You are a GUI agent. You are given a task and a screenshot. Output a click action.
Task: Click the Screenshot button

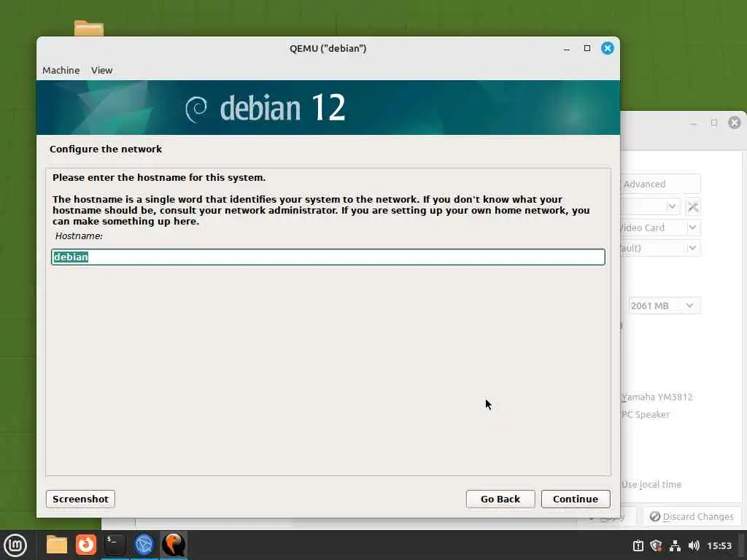coord(80,499)
